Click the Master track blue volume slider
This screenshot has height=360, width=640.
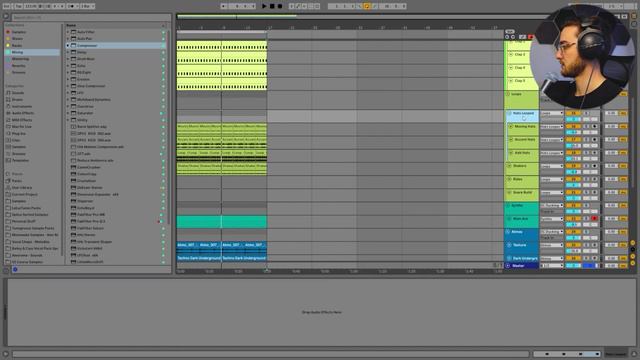point(590,266)
